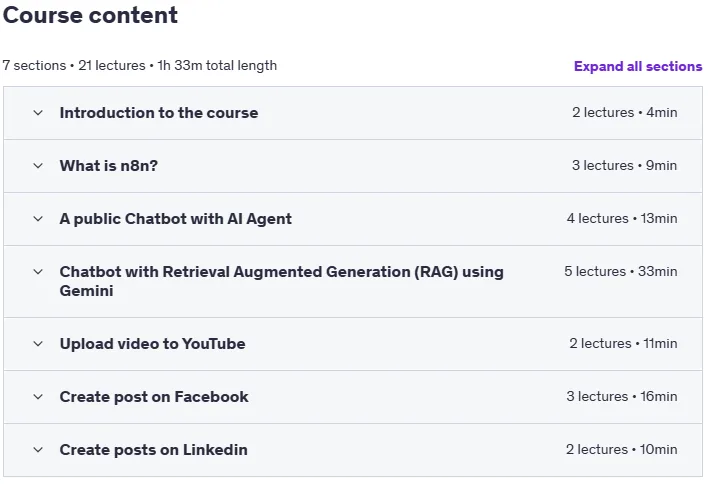Screen dimensions: 709x484
Task: Select Upload video to YouTube section title
Action: [152, 344]
